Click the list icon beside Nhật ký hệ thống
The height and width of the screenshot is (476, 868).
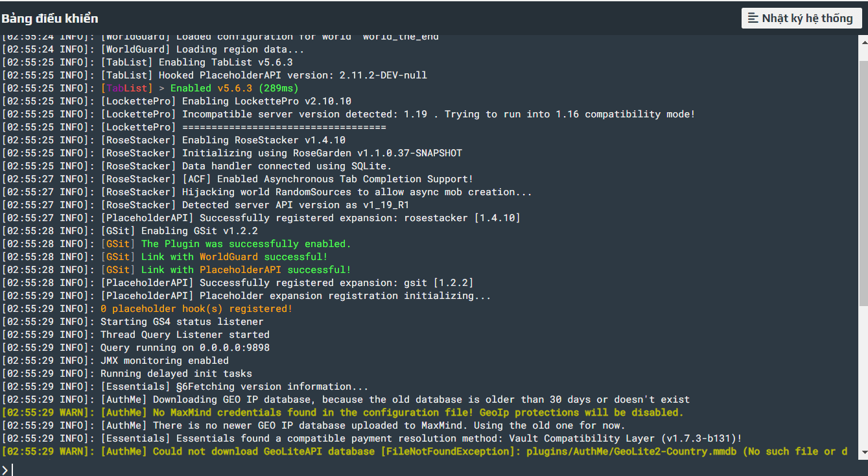tap(753, 18)
